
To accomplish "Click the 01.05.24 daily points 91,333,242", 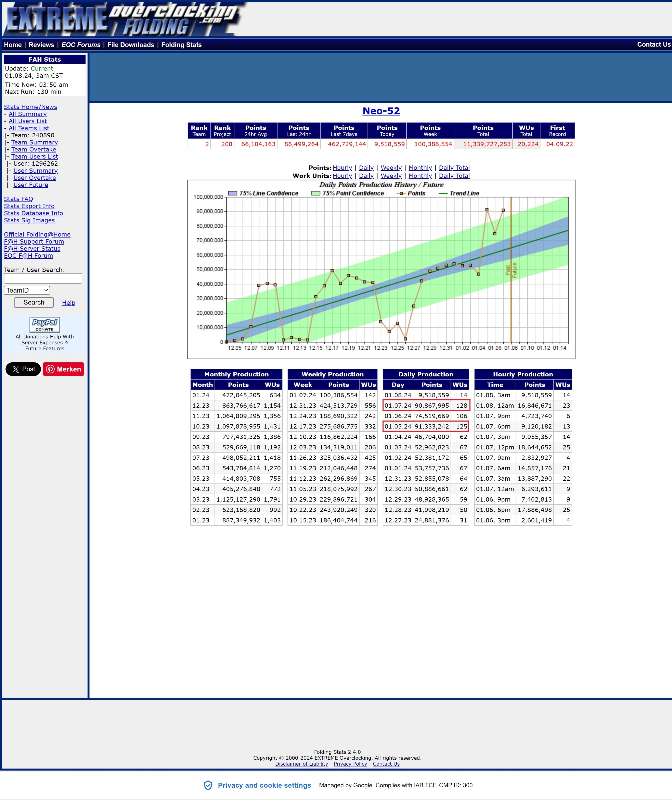I will pyautogui.click(x=432, y=426).
